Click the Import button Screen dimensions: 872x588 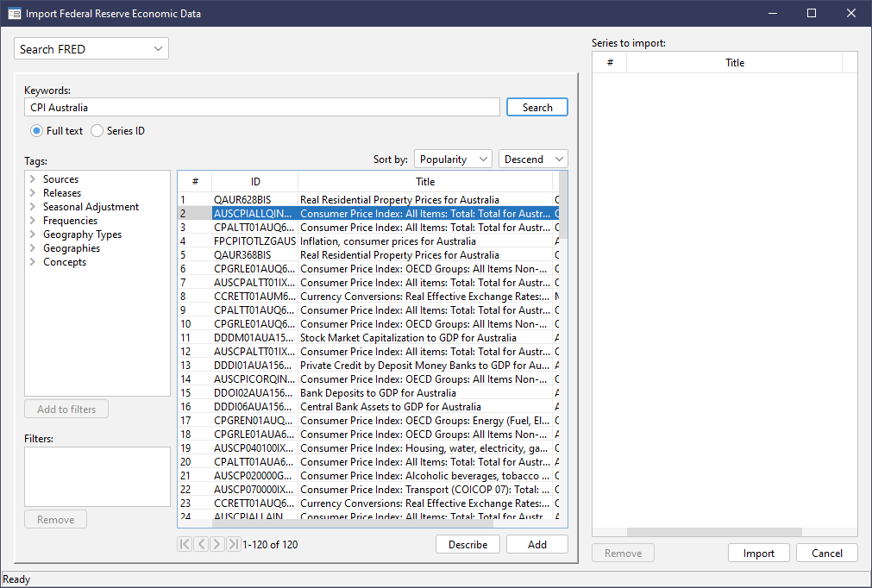click(758, 553)
